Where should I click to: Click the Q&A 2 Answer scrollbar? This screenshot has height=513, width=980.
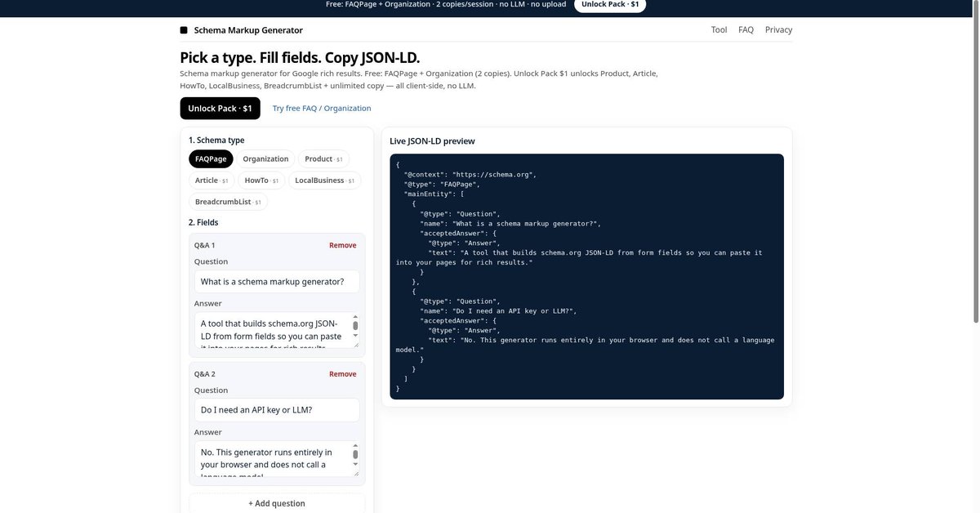(x=355, y=457)
